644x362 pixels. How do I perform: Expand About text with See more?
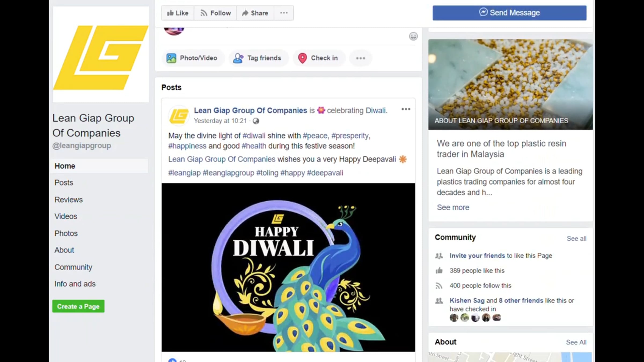click(x=453, y=207)
